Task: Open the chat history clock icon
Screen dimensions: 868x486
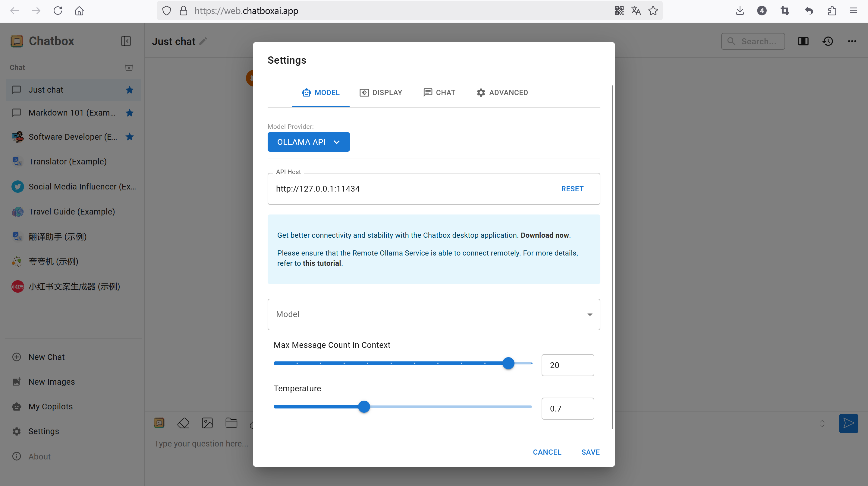Action: pyautogui.click(x=828, y=41)
